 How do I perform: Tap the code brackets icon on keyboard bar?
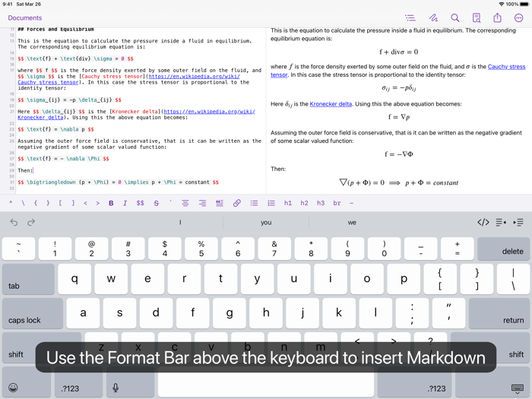(483, 222)
